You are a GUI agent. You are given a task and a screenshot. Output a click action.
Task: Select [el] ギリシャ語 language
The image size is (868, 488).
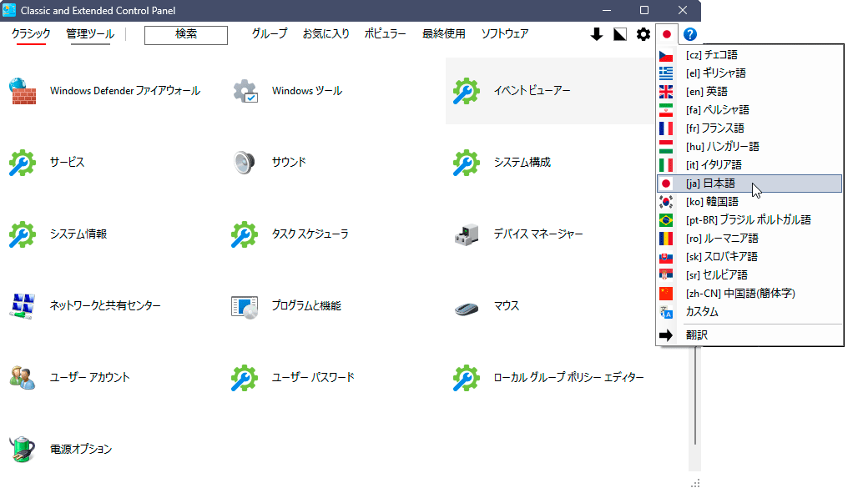click(x=749, y=73)
